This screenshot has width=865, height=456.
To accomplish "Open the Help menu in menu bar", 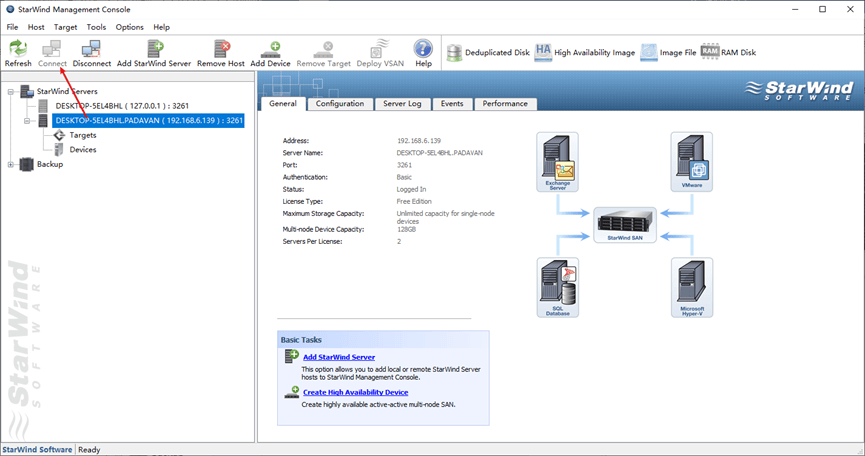I will tap(162, 27).
